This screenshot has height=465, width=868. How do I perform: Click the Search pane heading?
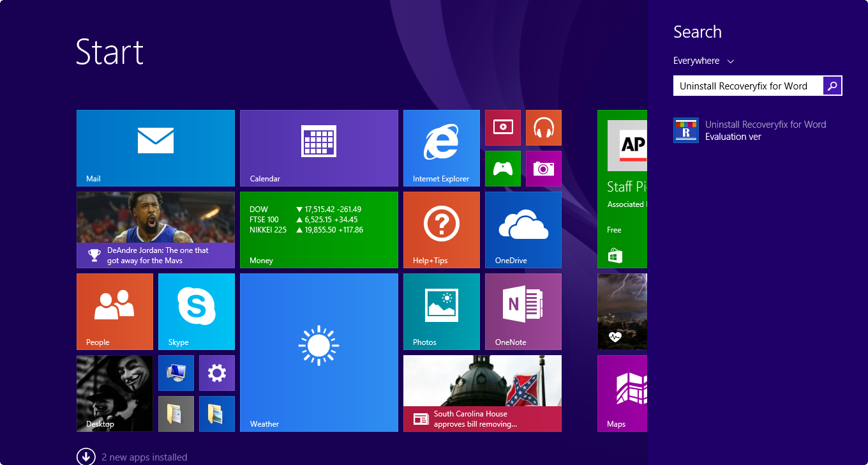coord(698,32)
